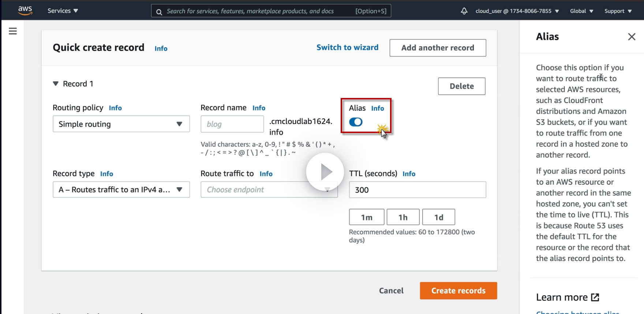Click the notifications bell icon
Viewport: 644px width, 314px height.
[464, 11]
